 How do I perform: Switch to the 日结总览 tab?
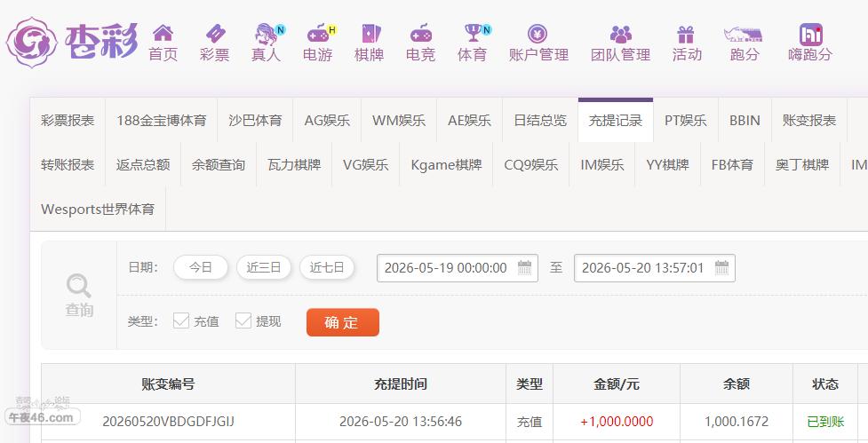point(540,120)
